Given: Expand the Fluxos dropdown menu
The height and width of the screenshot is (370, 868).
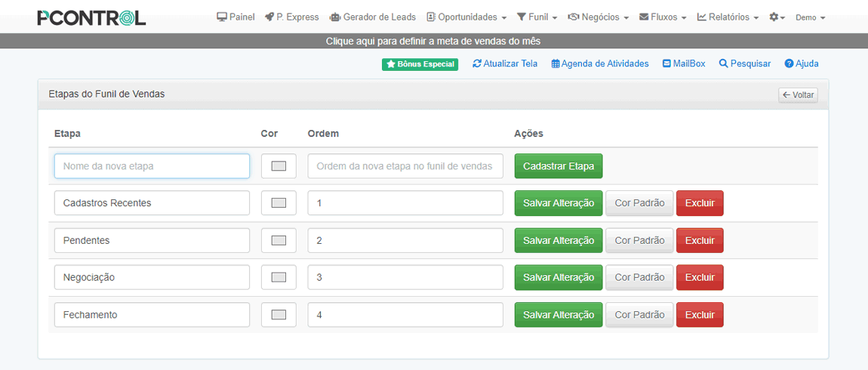Looking at the screenshot, I should pyautogui.click(x=663, y=17).
